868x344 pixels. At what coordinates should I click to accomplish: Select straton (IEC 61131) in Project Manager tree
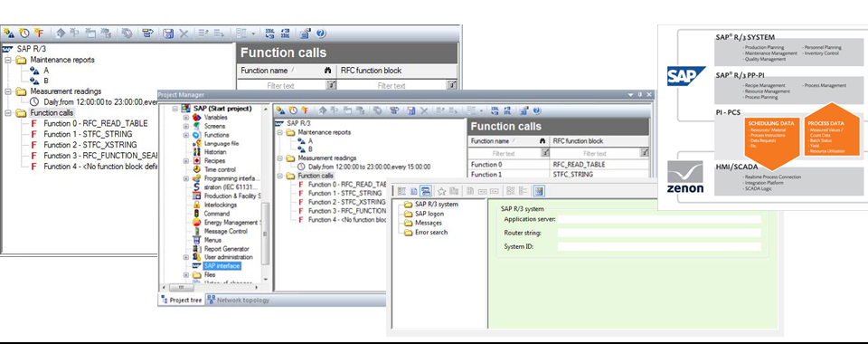click(x=231, y=187)
